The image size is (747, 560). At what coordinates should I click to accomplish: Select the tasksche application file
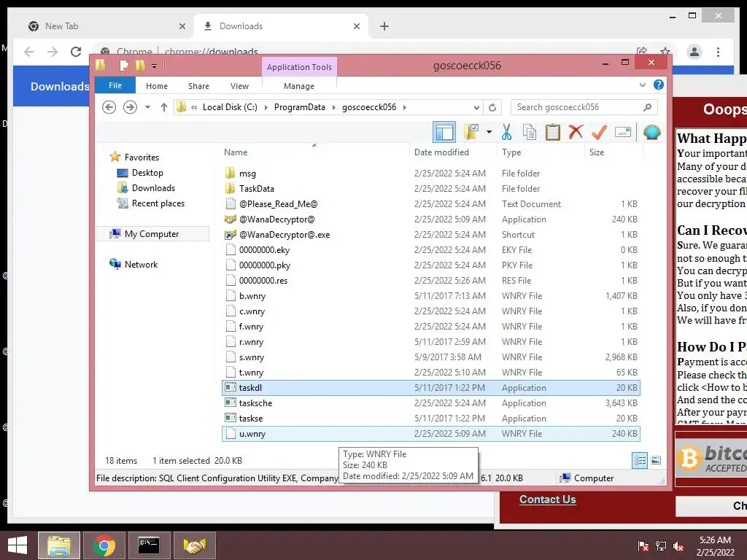click(x=430, y=402)
